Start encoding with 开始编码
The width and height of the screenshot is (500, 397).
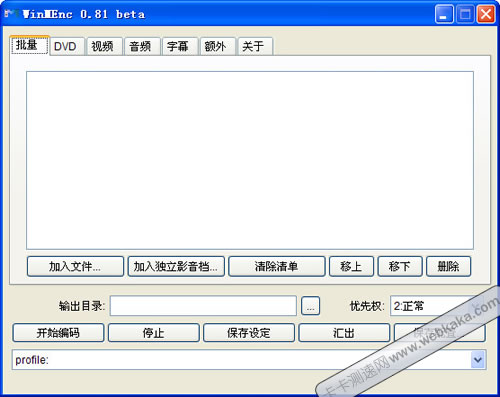58,333
